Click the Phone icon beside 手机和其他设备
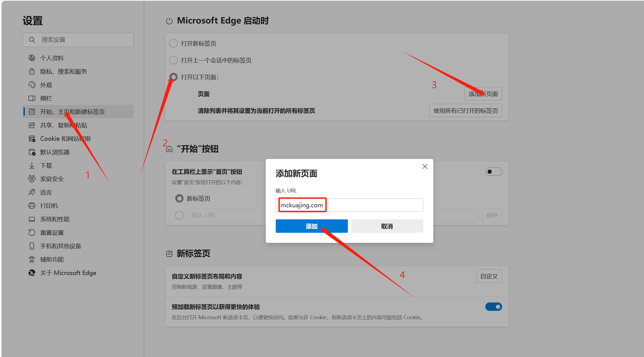This screenshot has height=357, width=644. click(32, 246)
